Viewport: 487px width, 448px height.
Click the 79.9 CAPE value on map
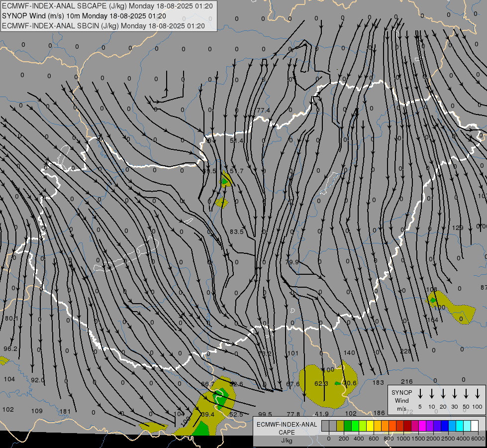pos(292,262)
